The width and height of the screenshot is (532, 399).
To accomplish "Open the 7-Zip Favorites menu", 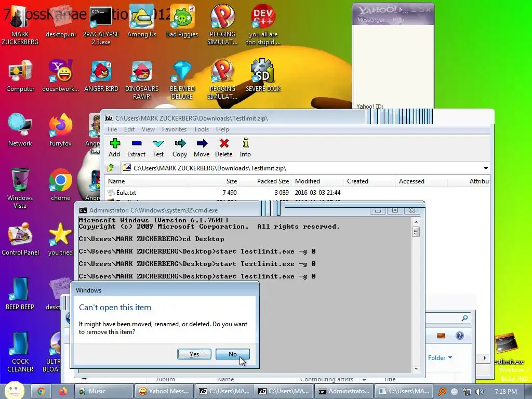I will pos(174,129).
